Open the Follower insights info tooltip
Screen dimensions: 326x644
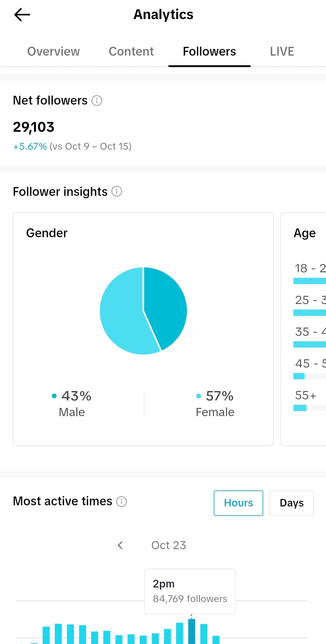[117, 191]
